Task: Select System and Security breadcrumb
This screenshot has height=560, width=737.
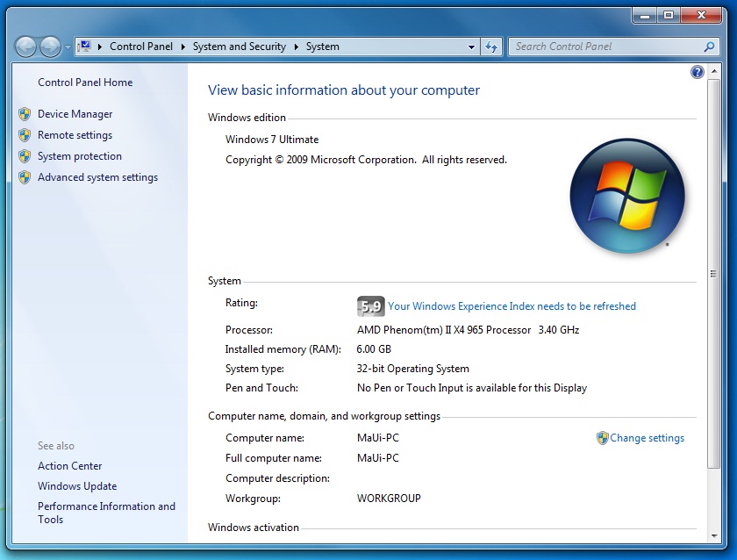Action: coord(240,46)
